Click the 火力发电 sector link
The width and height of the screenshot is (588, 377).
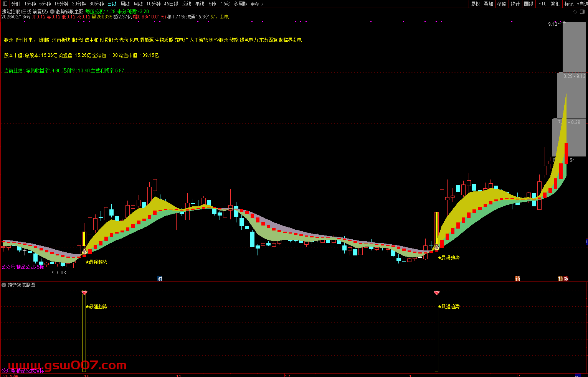[x=220, y=17]
